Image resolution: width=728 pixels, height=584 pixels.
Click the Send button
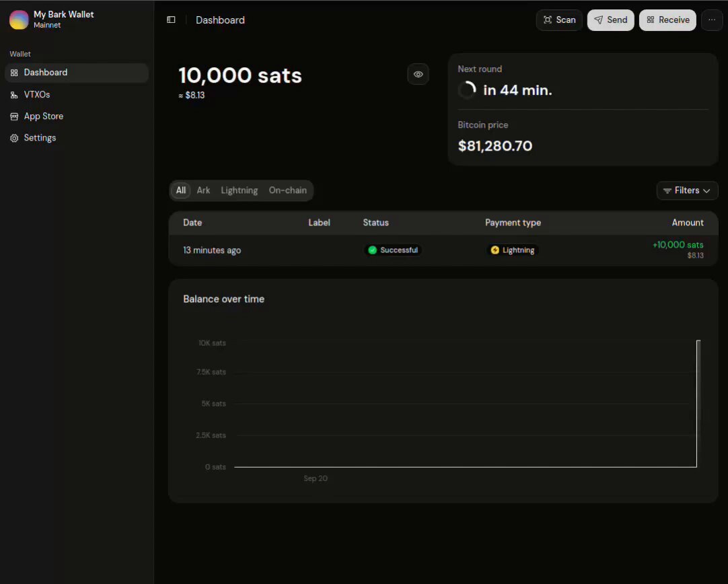[610, 20]
